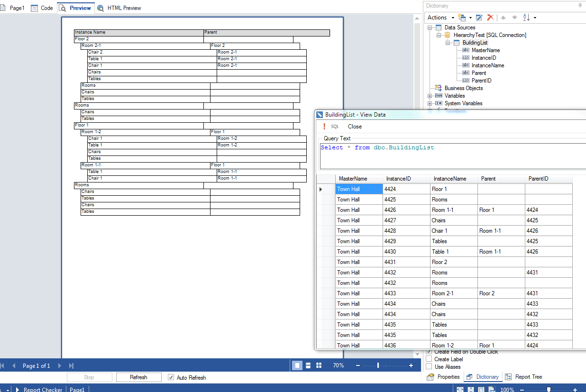Click Close in View Data window
586x392 pixels.
[355, 127]
